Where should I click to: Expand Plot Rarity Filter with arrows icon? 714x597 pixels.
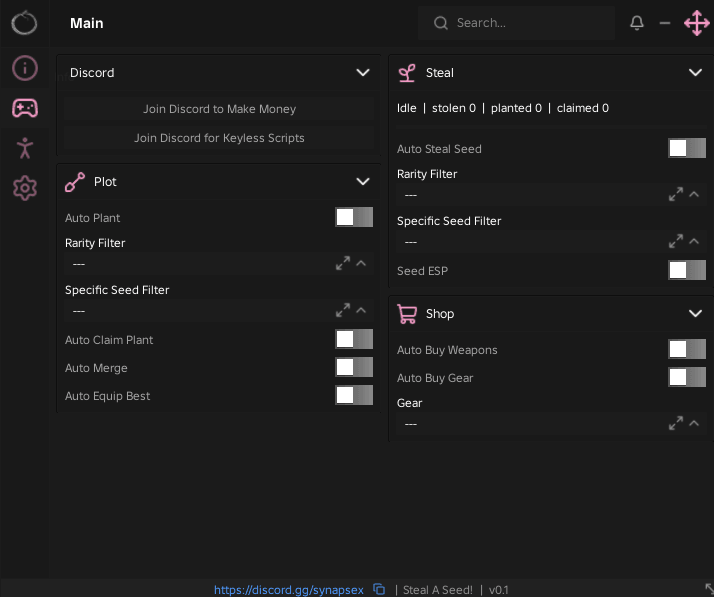[x=343, y=263]
